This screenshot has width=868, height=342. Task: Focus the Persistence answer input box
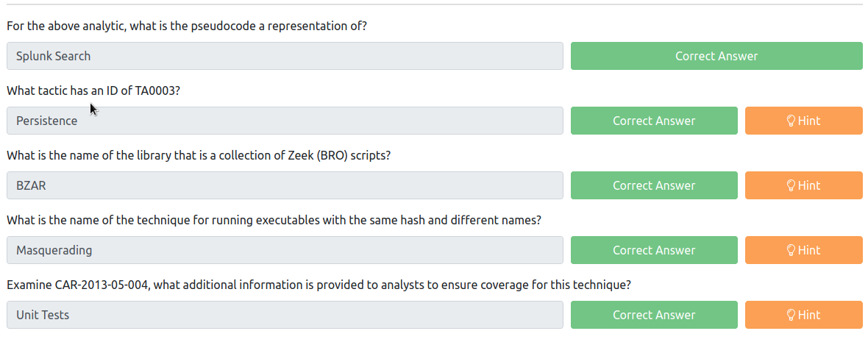[x=285, y=121]
